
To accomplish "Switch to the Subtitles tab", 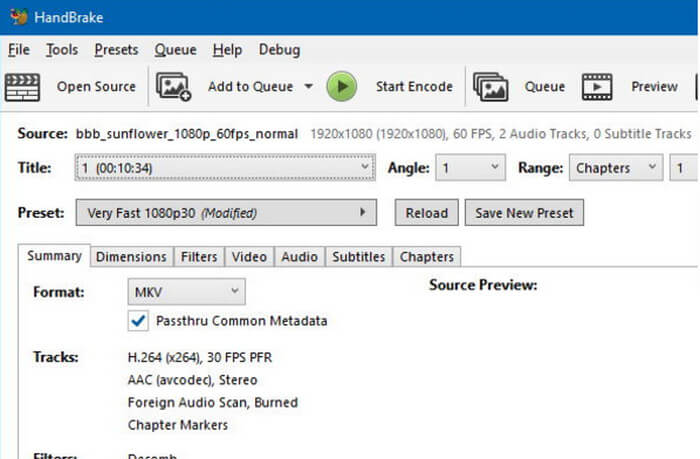I will coord(358,257).
